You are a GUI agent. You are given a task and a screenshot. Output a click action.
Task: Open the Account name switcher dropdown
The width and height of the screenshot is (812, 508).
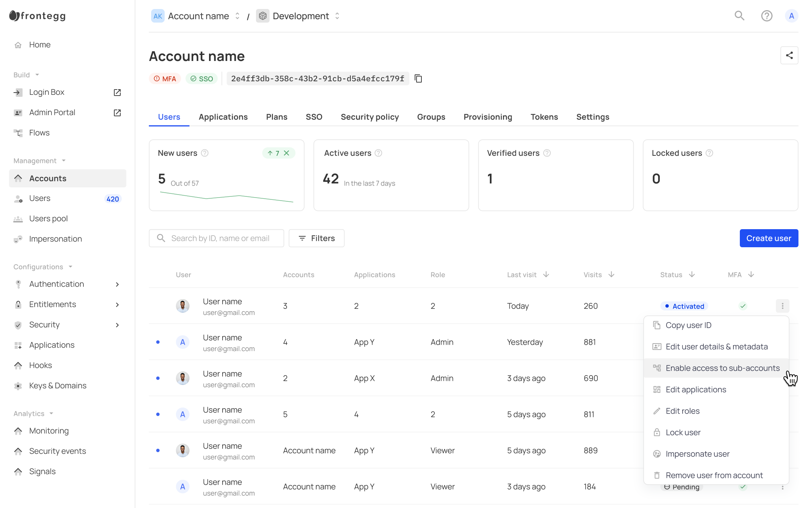click(x=238, y=16)
